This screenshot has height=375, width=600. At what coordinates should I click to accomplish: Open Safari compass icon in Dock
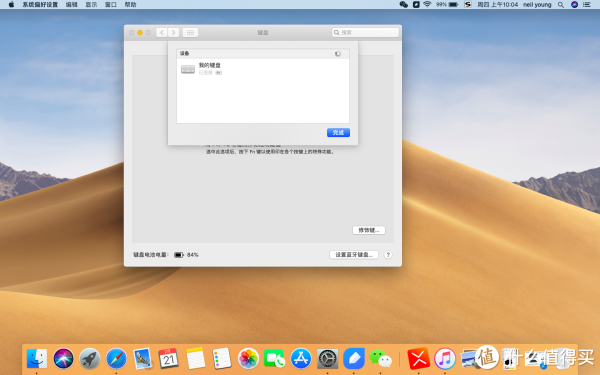116,359
